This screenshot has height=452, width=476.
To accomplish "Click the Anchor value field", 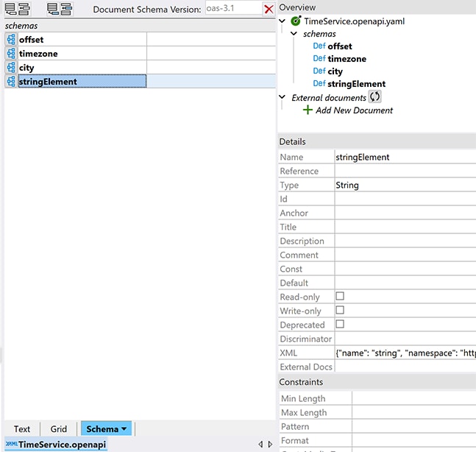I will [x=405, y=213].
